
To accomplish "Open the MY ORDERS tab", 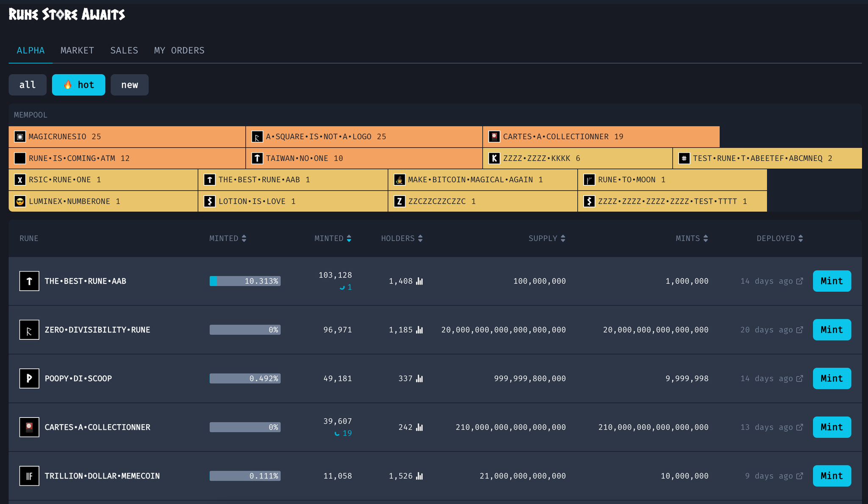I will [179, 50].
